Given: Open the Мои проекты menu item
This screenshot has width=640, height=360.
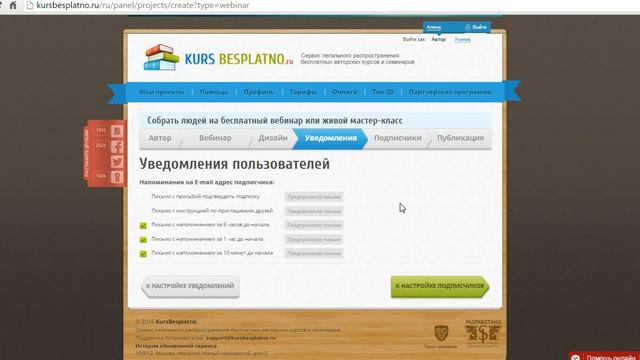Looking at the screenshot, I should 162,92.
